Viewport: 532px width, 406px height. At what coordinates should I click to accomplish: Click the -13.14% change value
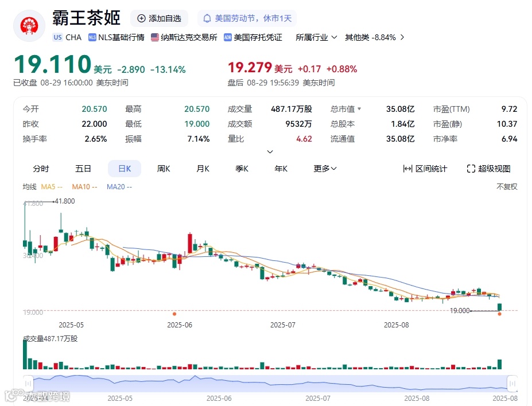tap(168, 70)
